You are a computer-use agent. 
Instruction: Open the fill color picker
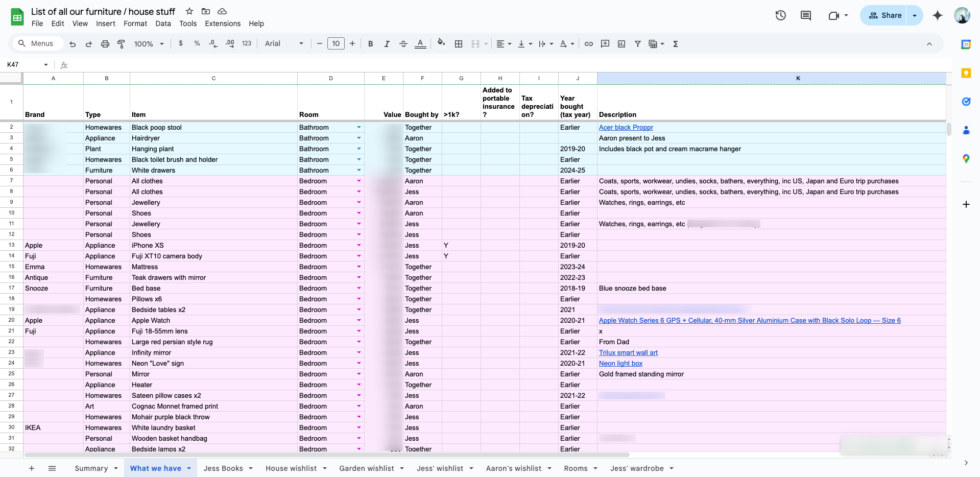(x=441, y=44)
